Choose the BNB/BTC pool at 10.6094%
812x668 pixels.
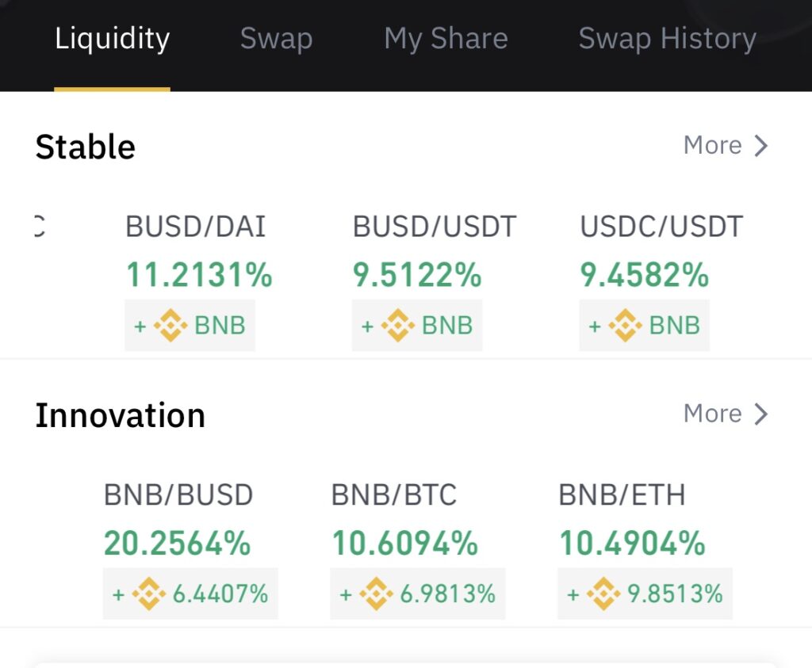coord(417,549)
